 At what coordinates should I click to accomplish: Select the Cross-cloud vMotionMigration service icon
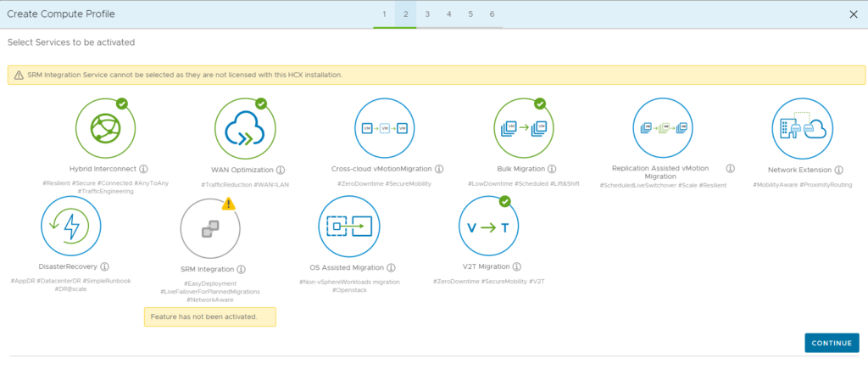(x=384, y=129)
